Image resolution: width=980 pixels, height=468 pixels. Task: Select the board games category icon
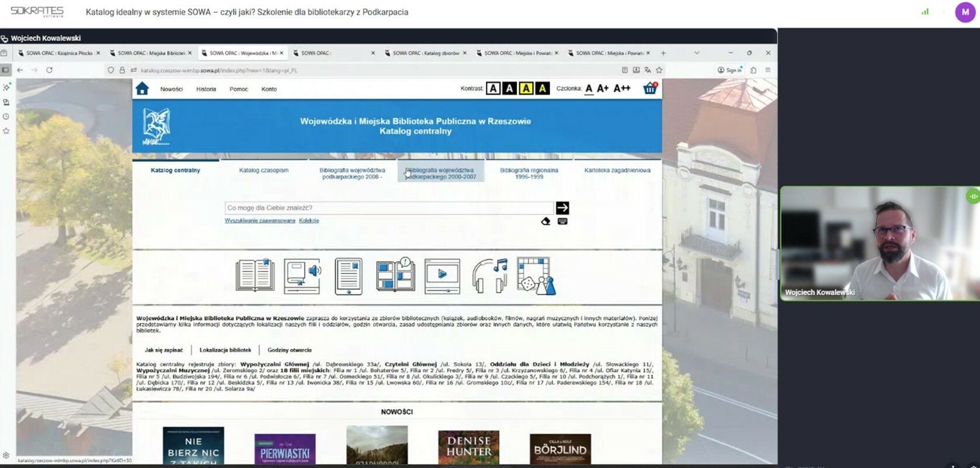536,275
